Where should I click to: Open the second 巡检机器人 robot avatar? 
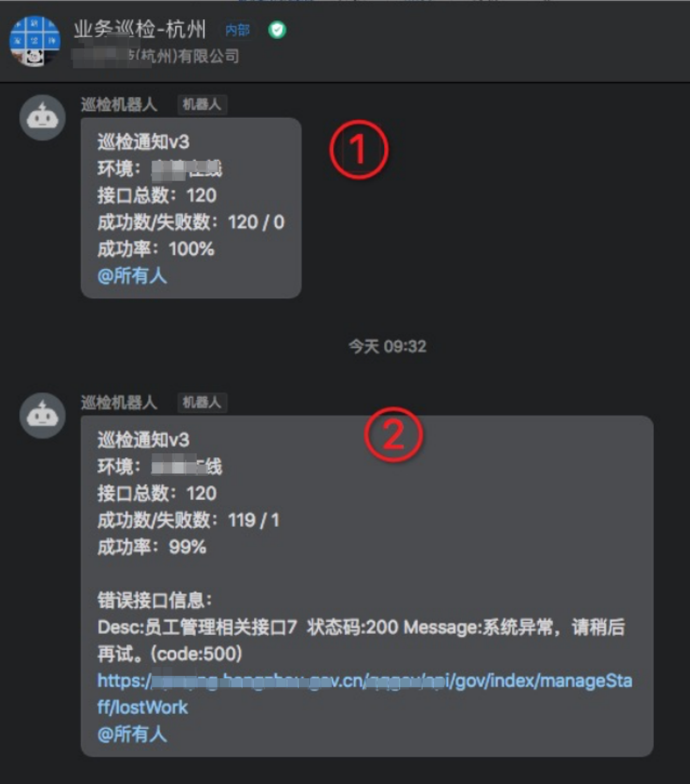(x=42, y=415)
